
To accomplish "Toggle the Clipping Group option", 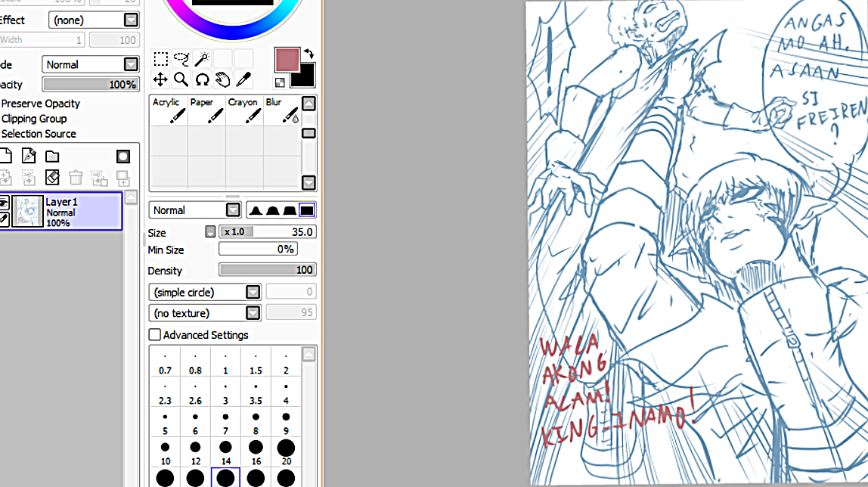I will (x=34, y=119).
